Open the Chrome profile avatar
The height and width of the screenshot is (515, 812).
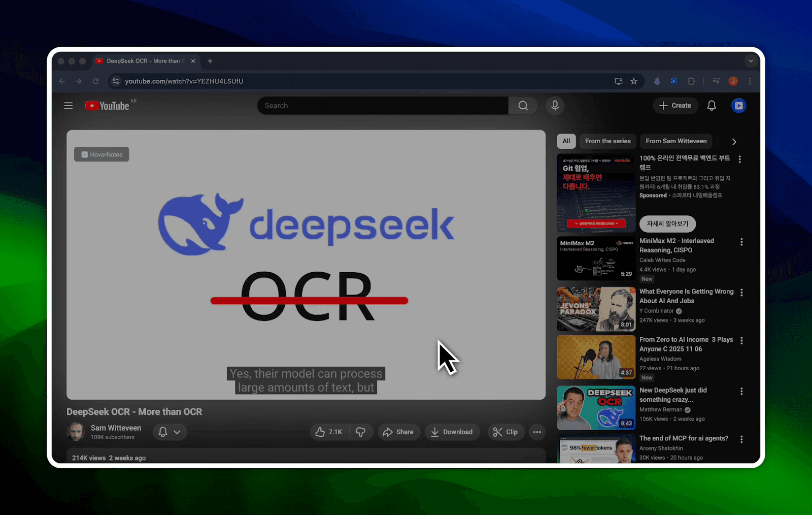(733, 81)
